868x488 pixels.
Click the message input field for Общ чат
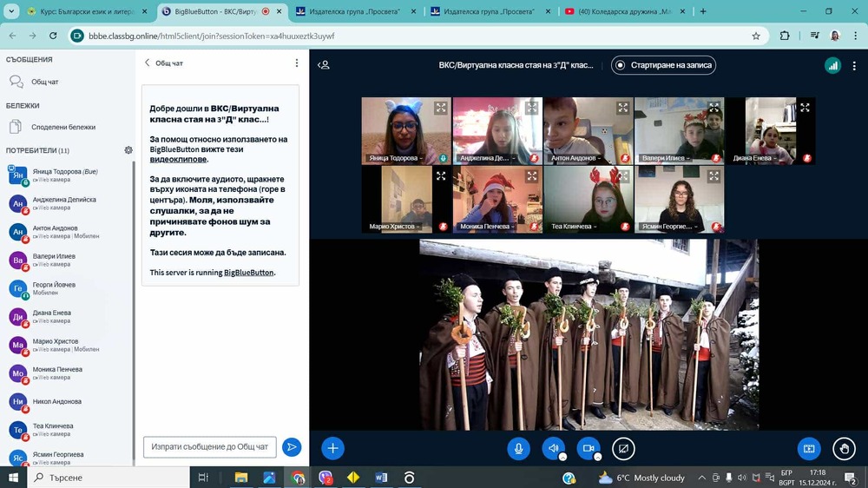point(210,446)
